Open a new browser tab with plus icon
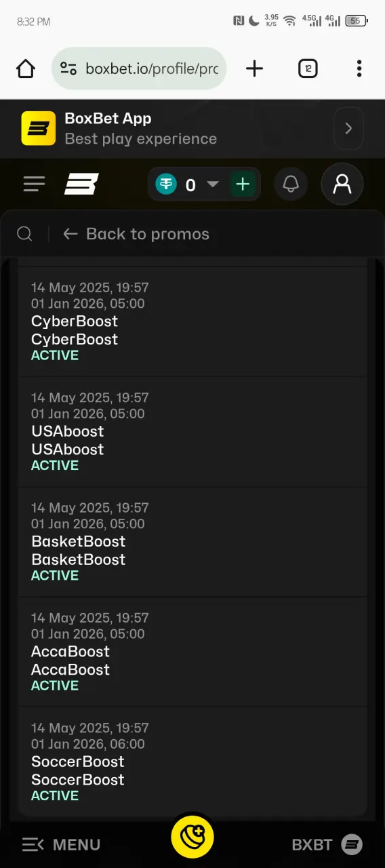385x868 pixels. (x=254, y=68)
